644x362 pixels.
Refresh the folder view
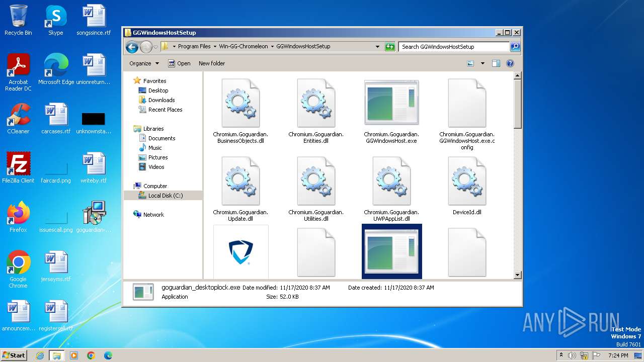click(390, 46)
